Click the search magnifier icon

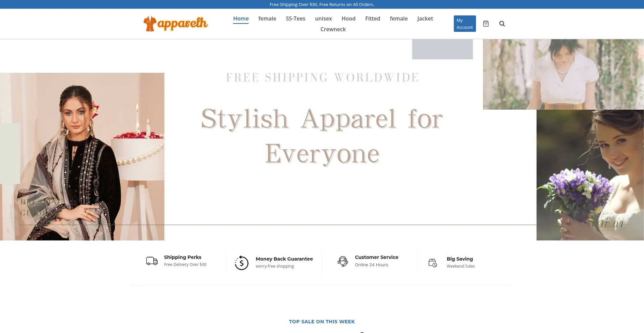[502, 23]
